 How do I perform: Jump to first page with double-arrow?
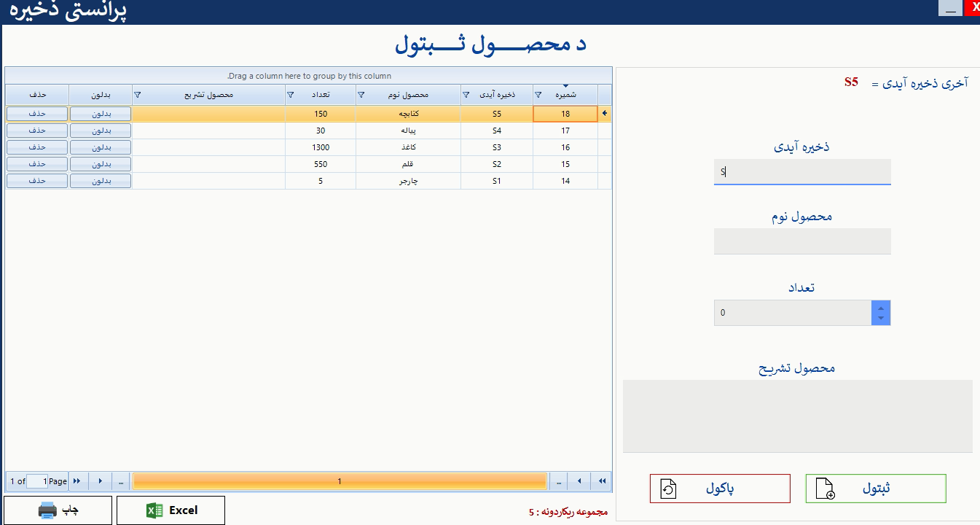[602, 481]
